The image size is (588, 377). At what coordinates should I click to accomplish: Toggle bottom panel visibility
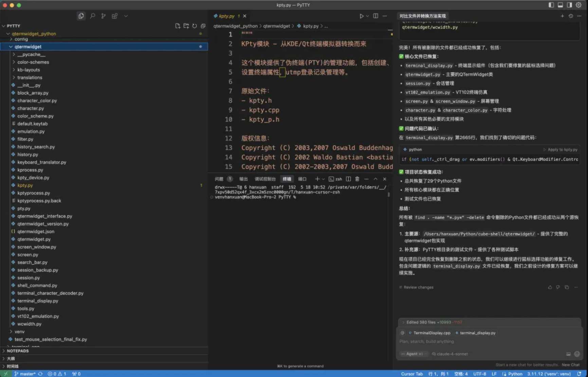click(560, 5)
